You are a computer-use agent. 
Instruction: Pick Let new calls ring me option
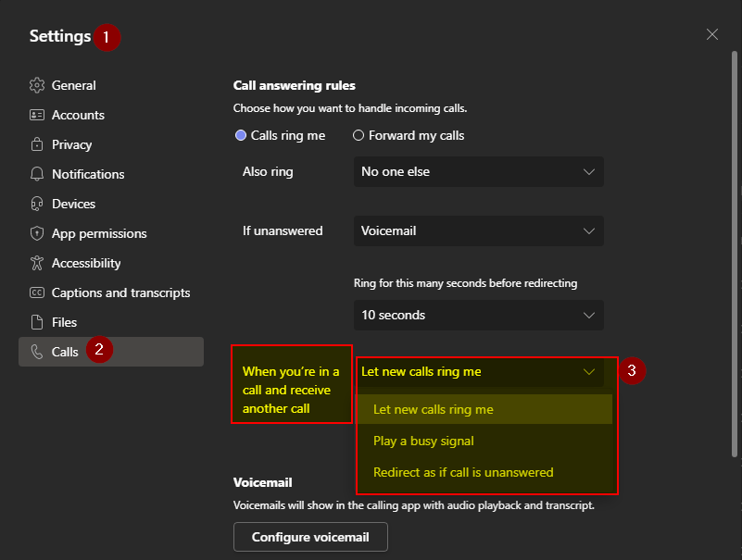pyautogui.click(x=433, y=409)
